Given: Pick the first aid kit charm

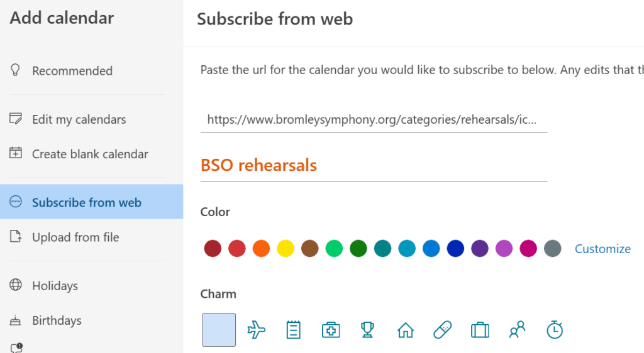Looking at the screenshot, I should (331, 330).
